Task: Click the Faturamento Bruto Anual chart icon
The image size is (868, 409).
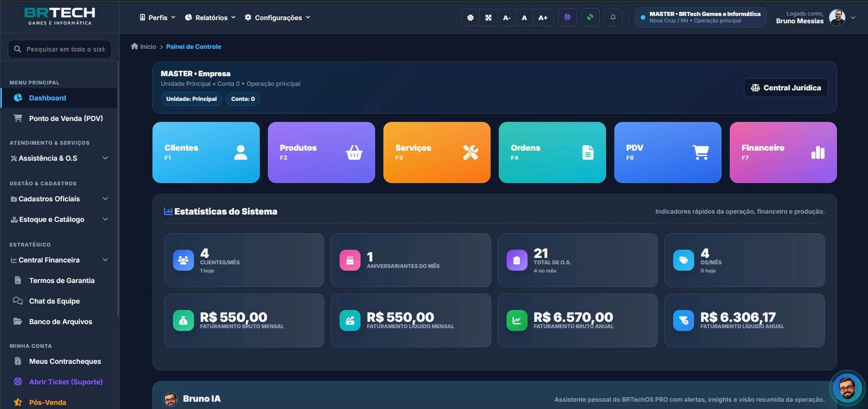Action: click(x=517, y=320)
